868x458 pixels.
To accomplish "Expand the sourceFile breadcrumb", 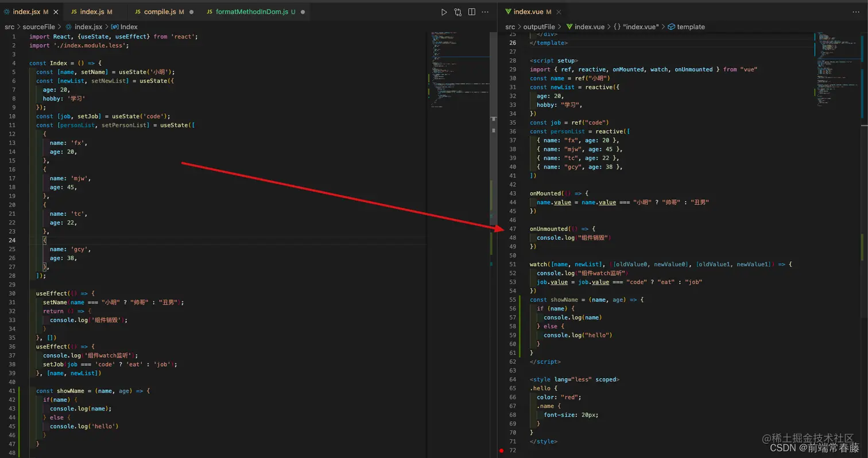I will pos(38,26).
